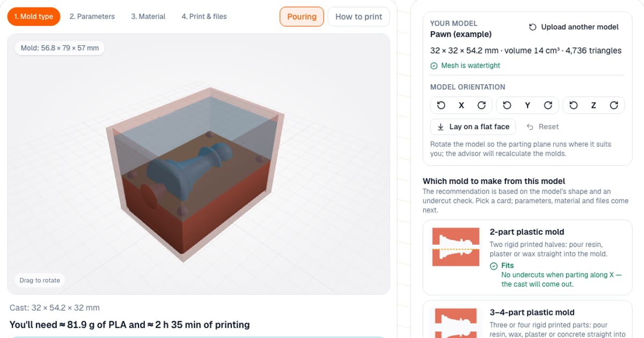Viewport: 644px width, 338px height.
Task: Click the Drag to rotate hint
Action: pos(40,280)
